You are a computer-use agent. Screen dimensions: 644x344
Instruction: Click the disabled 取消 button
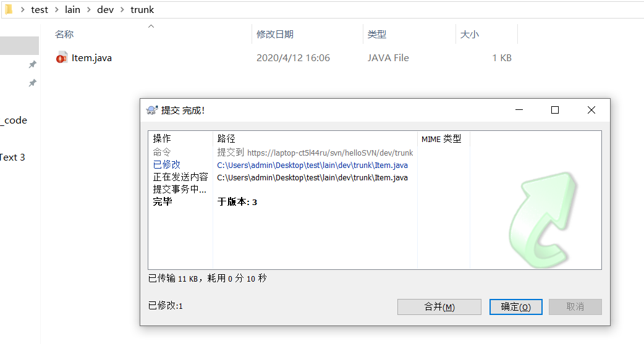[x=575, y=307]
